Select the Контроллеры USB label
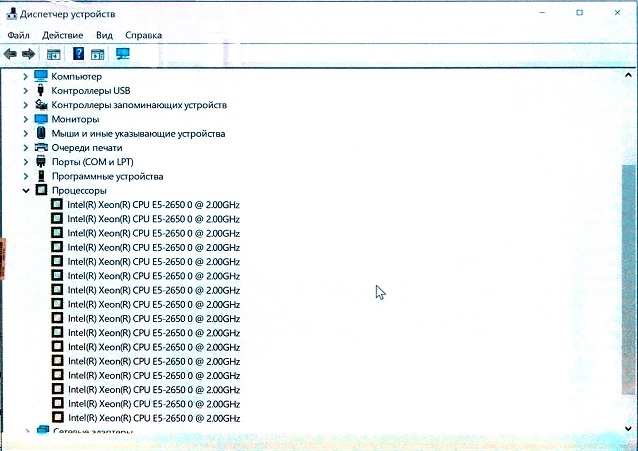The width and height of the screenshot is (638, 451). coord(91,90)
